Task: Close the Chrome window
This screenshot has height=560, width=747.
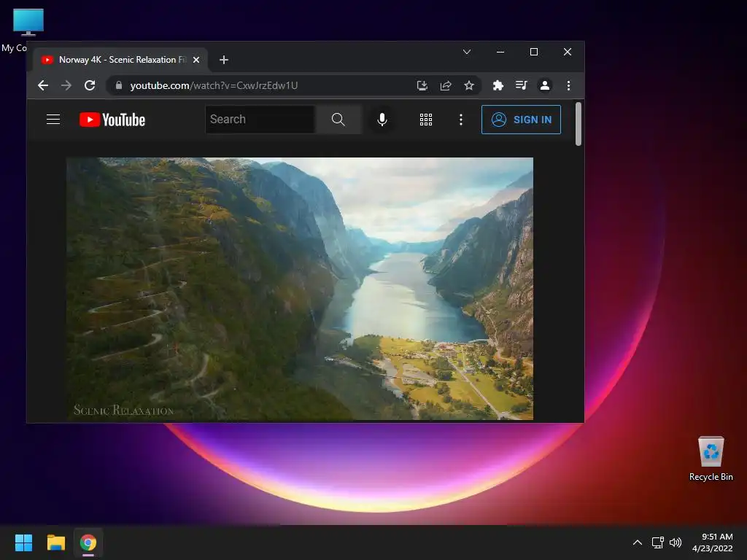Action: pos(568,52)
